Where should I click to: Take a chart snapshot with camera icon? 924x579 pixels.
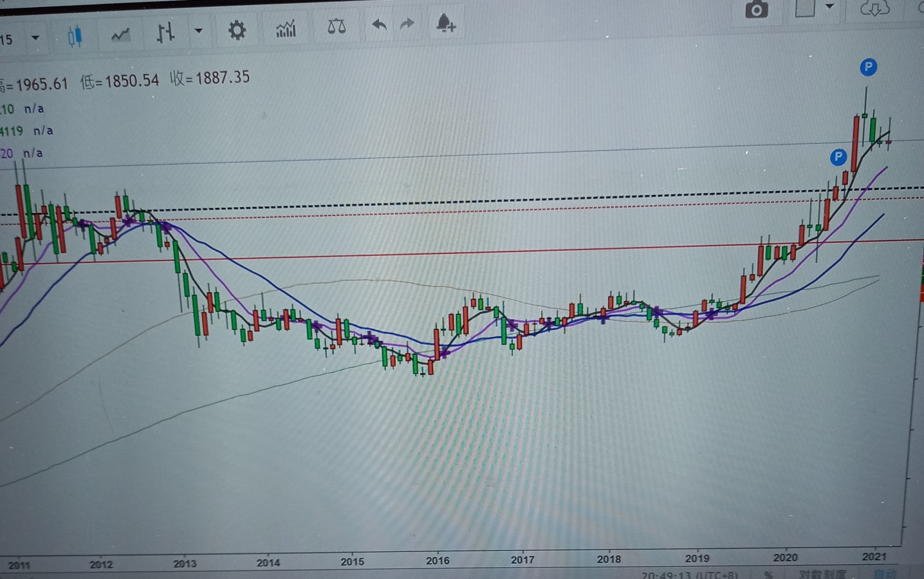pos(757,9)
